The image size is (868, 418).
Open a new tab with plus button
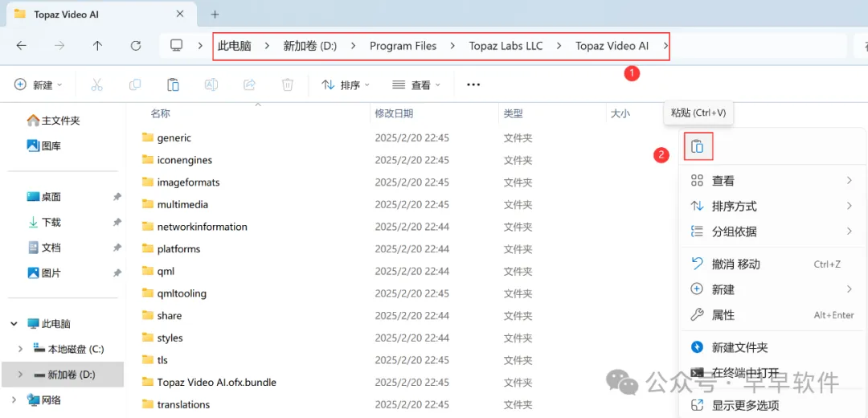(215, 14)
